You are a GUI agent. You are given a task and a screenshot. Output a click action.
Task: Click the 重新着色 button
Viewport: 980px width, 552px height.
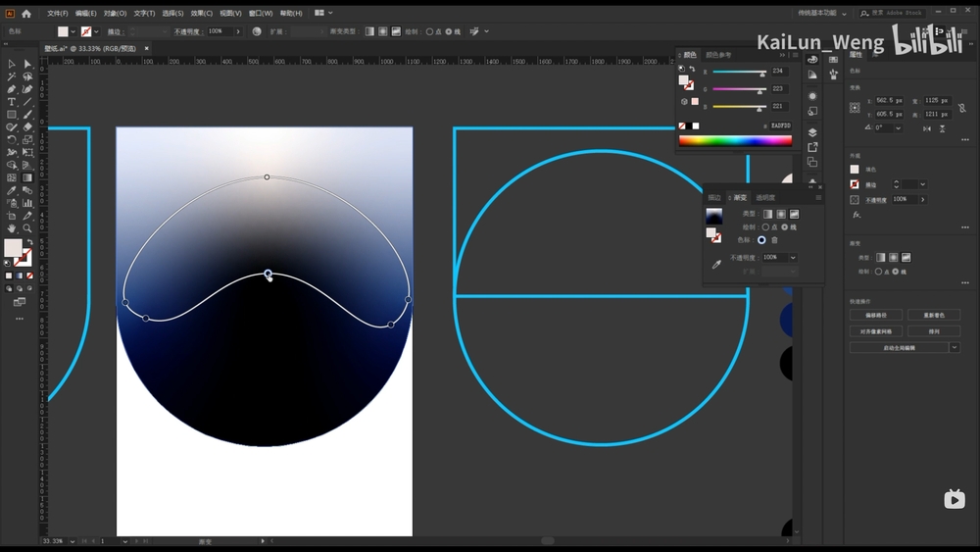(934, 315)
